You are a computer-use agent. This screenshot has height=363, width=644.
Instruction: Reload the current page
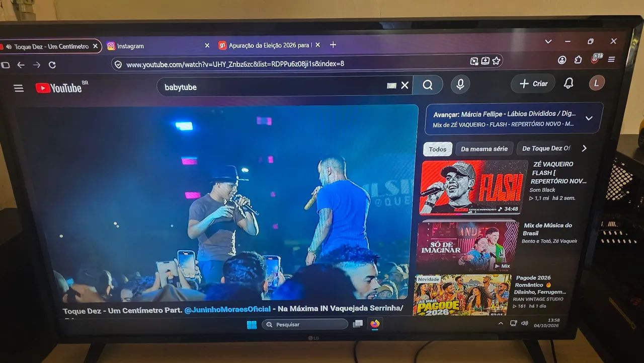52,65
